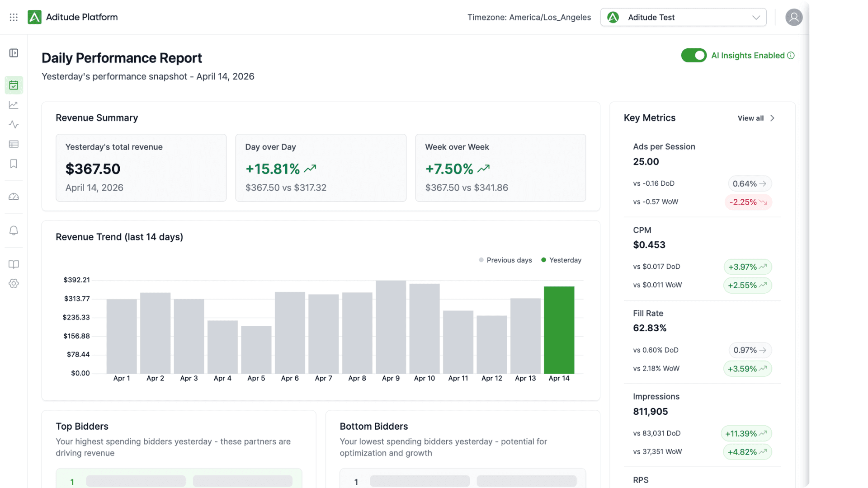The width and height of the screenshot is (868, 488).
Task: Click the View all link in Key Metrics
Action: point(750,118)
